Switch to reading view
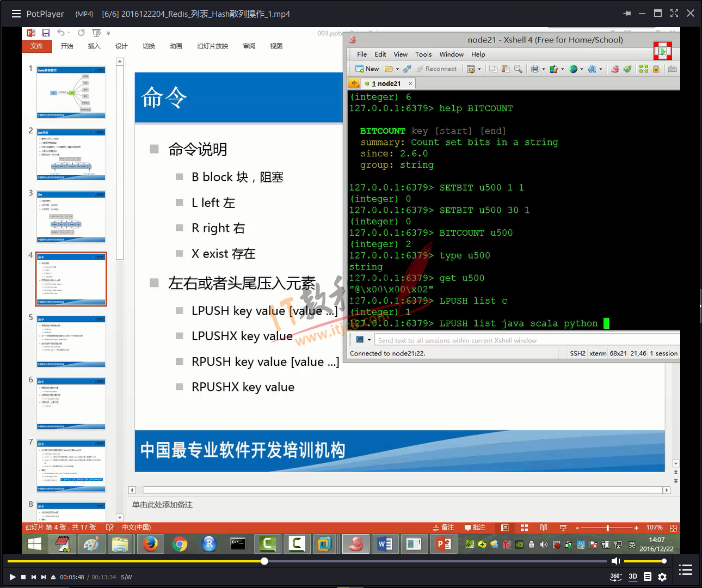 (x=544, y=528)
